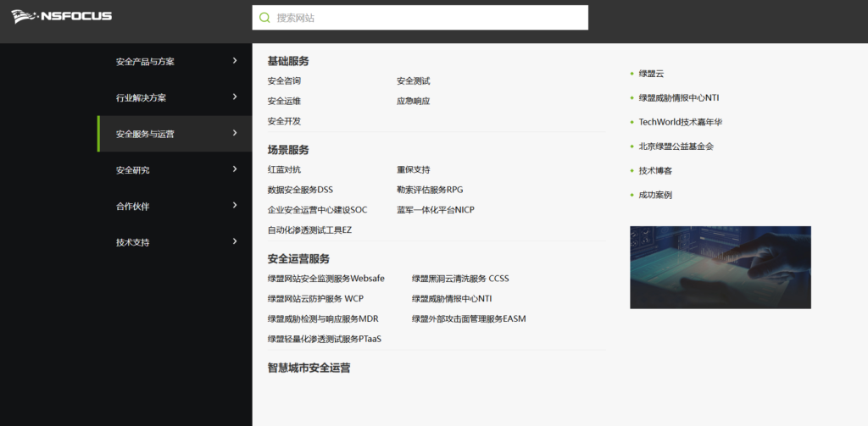Screen dimensions: 868x426
Task: Select the 安全服务与运营 menu item
Action: click(145, 134)
